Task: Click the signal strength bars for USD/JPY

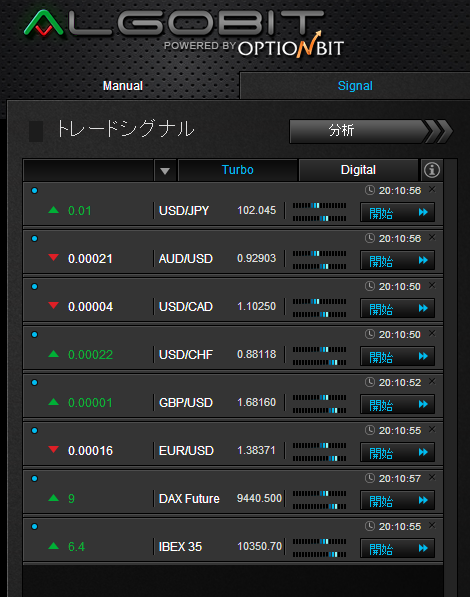Action: (x=319, y=212)
